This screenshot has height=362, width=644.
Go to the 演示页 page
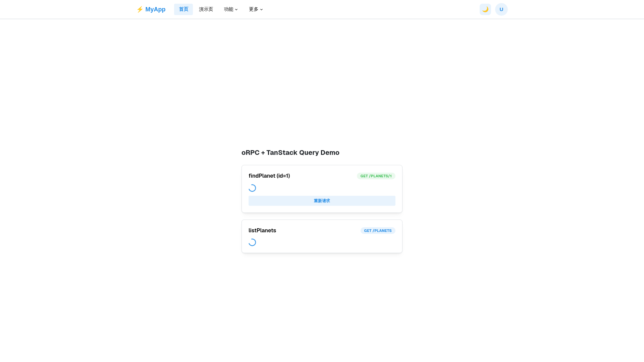click(x=206, y=9)
